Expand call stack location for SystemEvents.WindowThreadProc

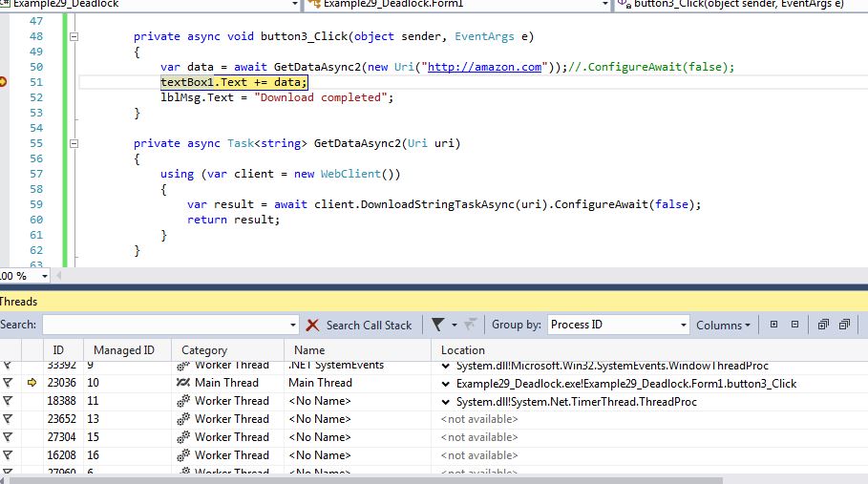tap(446, 367)
